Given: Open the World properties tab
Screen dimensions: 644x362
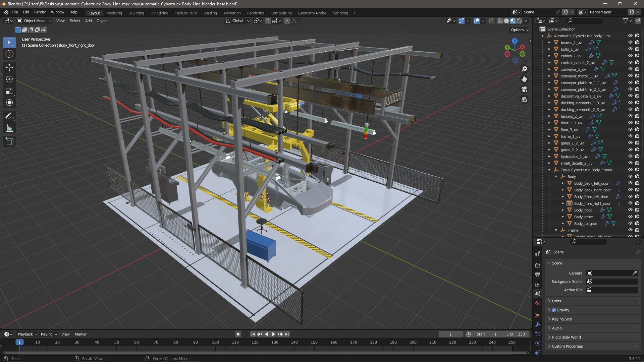Looking at the screenshot, I should pyautogui.click(x=538, y=303).
